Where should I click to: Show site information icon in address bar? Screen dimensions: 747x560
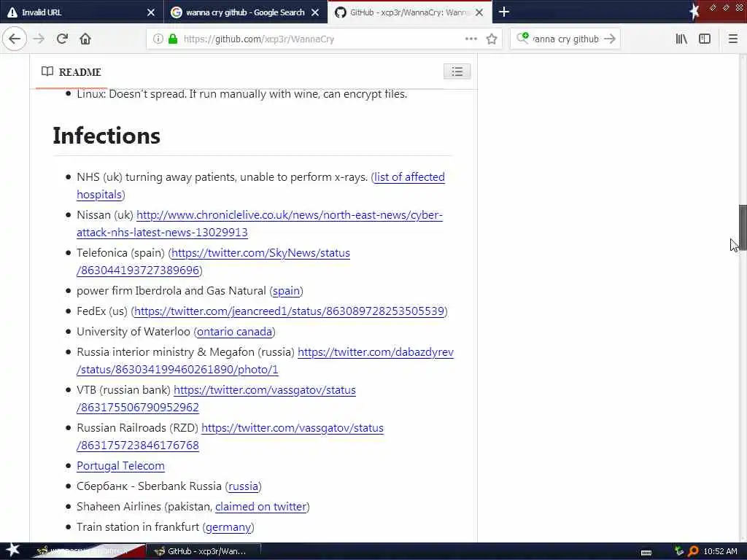pos(158,39)
